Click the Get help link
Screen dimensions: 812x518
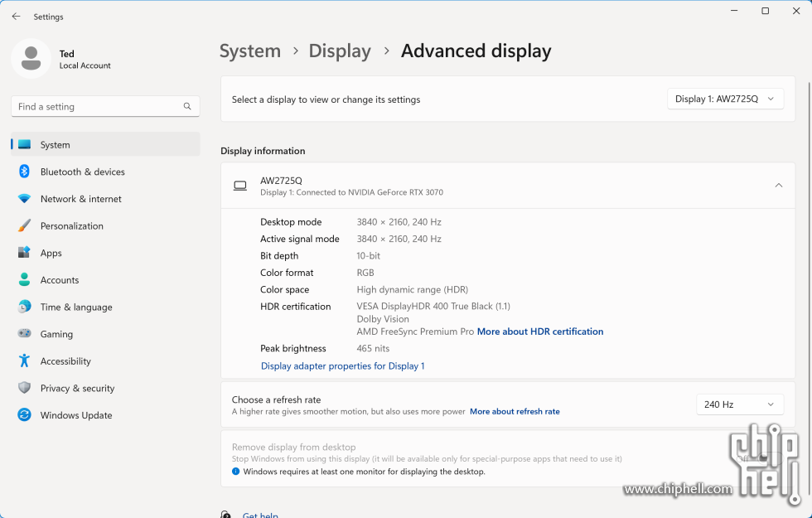coord(260,515)
